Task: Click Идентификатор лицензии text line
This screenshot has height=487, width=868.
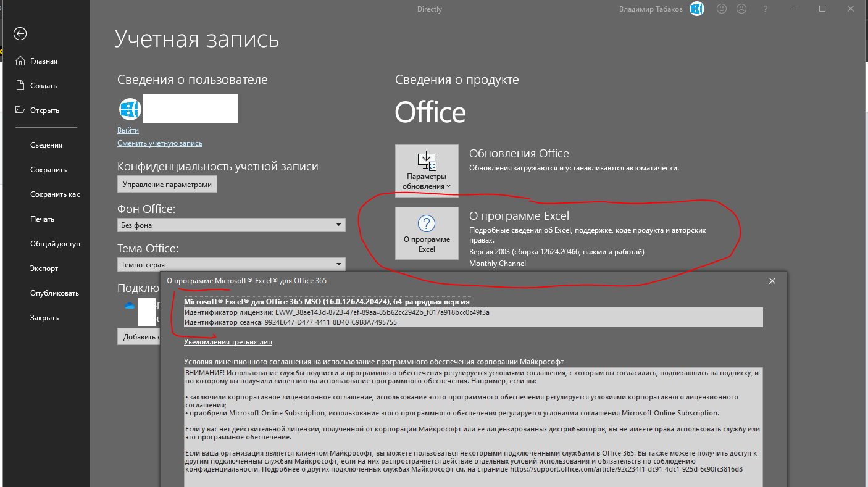Action: click(337, 312)
